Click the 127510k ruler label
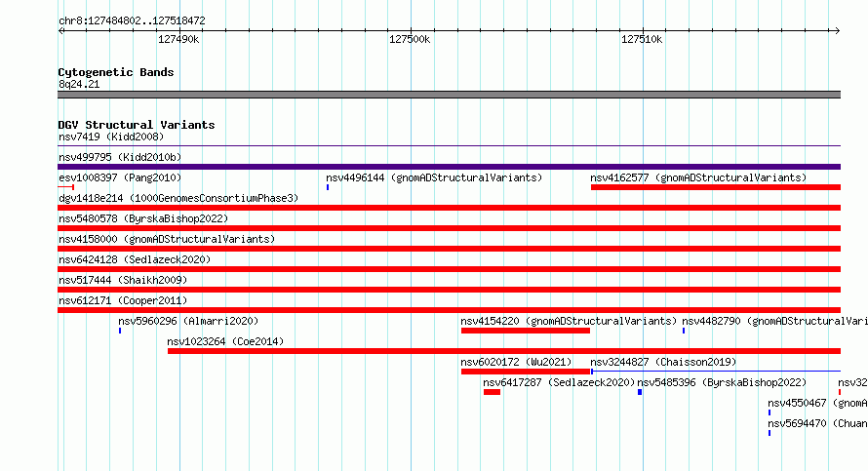This screenshot has width=868, height=471. click(642, 39)
